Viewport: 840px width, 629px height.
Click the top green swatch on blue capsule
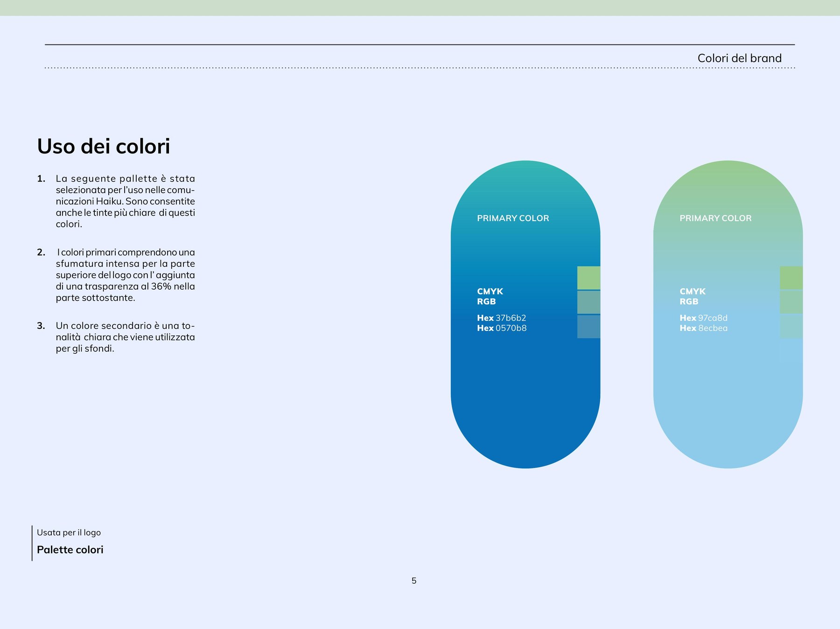pyautogui.click(x=588, y=278)
